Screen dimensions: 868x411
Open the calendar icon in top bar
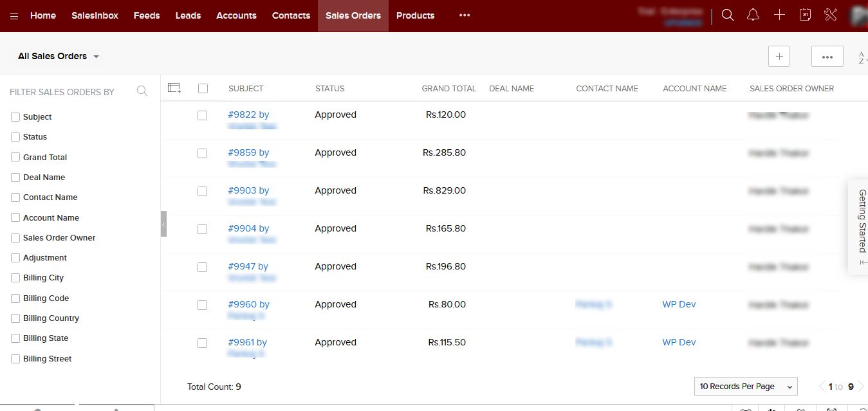point(805,15)
